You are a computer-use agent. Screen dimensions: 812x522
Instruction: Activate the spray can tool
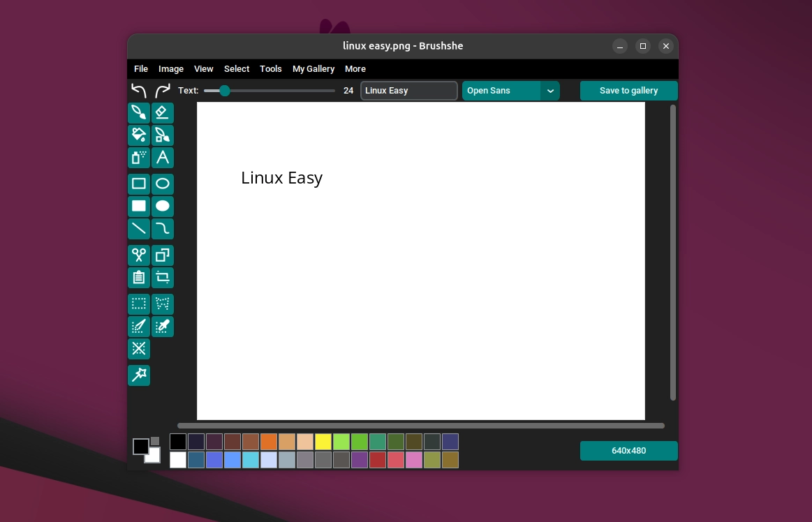pyautogui.click(x=139, y=158)
